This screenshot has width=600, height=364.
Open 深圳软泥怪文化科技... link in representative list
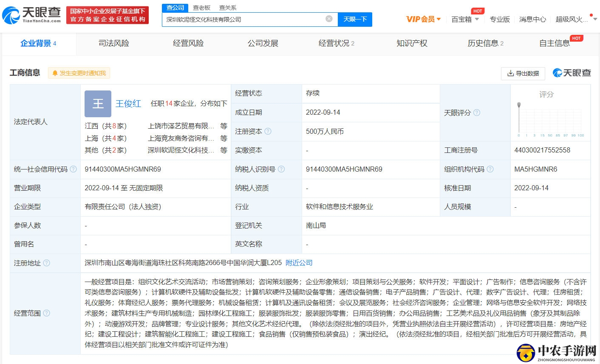(181, 150)
